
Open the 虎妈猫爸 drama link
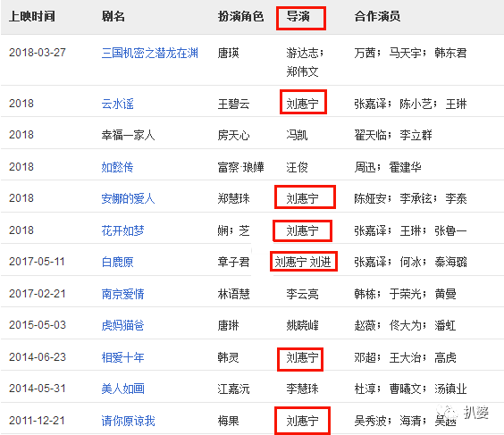point(122,325)
